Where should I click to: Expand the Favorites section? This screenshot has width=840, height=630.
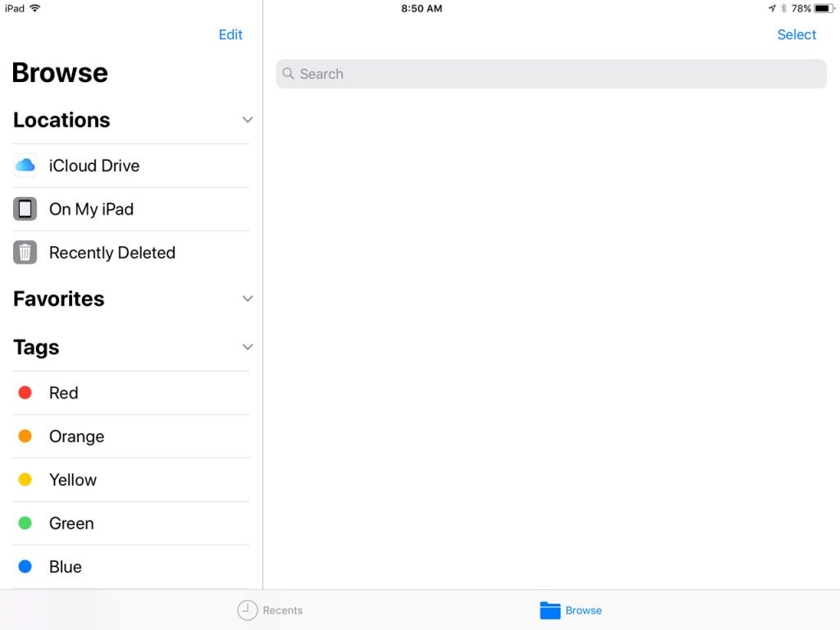coord(247,299)
